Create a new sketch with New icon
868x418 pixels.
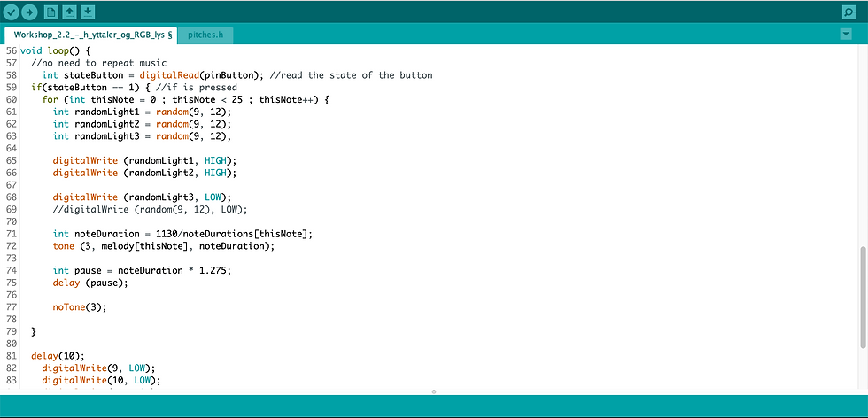[50, 12]
